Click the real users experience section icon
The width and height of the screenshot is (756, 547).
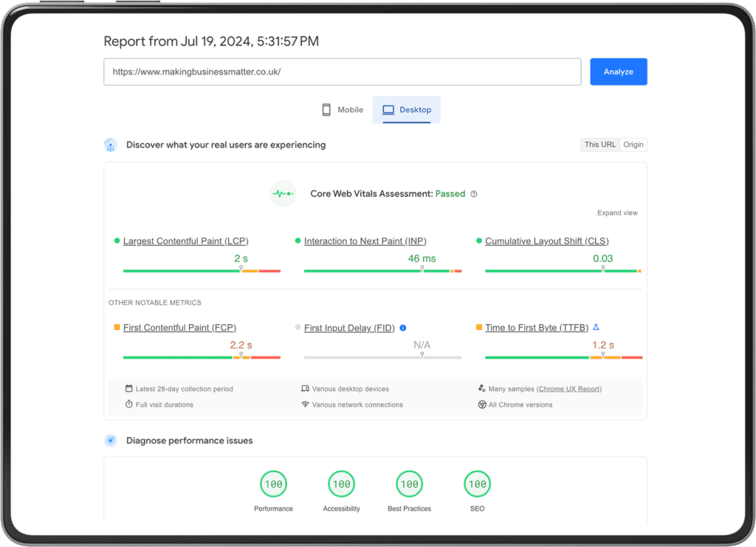[x=111, y=145]
